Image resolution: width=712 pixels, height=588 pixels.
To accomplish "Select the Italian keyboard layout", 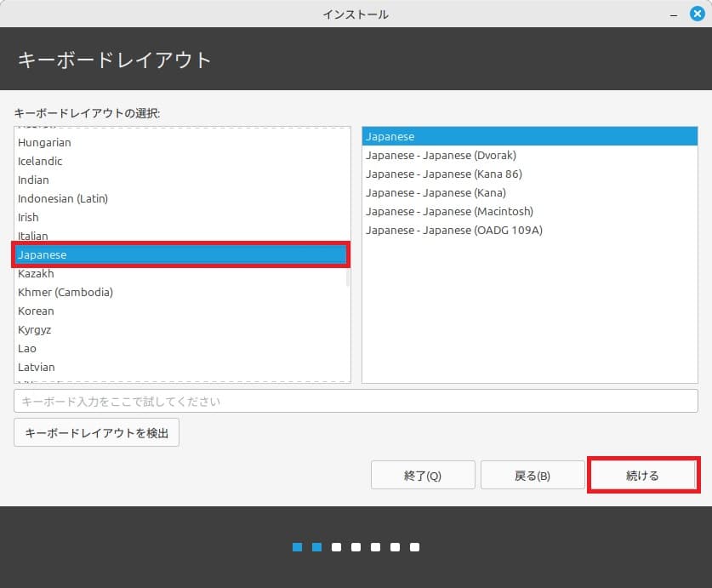I will coord(32,236).
